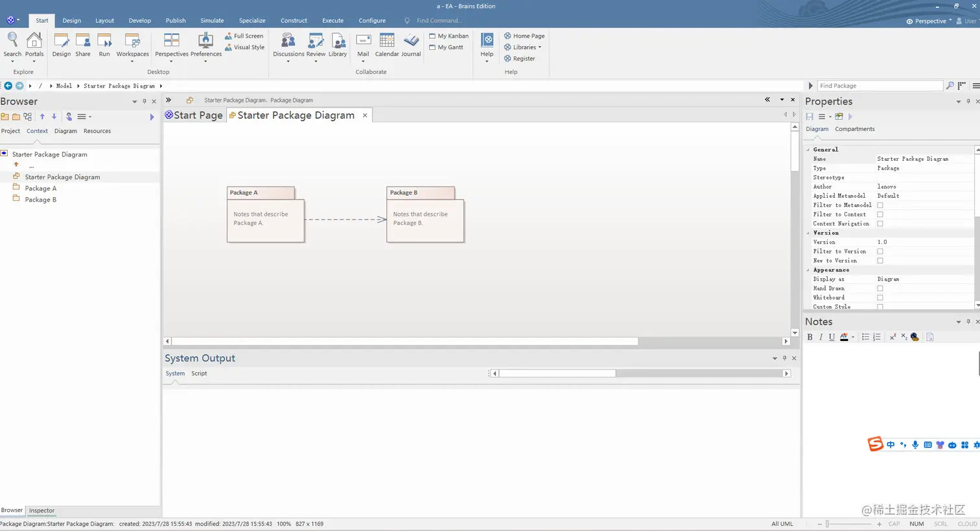Image resolution: width=980 pixels, height=531 pixels.
Task: Toggle the Filter to Metamodel checkbox
Action: [880, 205]
